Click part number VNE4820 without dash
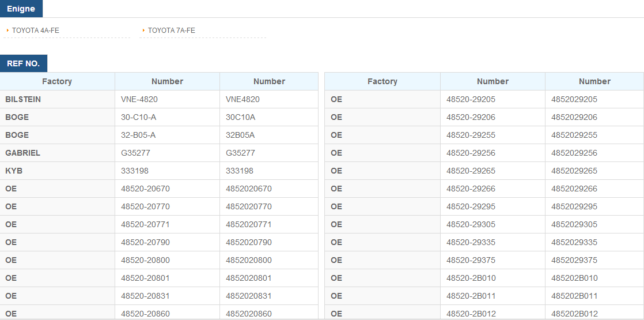Image resolution: width=644 pixels, height=320 pixels. click(x=243, y=100)
